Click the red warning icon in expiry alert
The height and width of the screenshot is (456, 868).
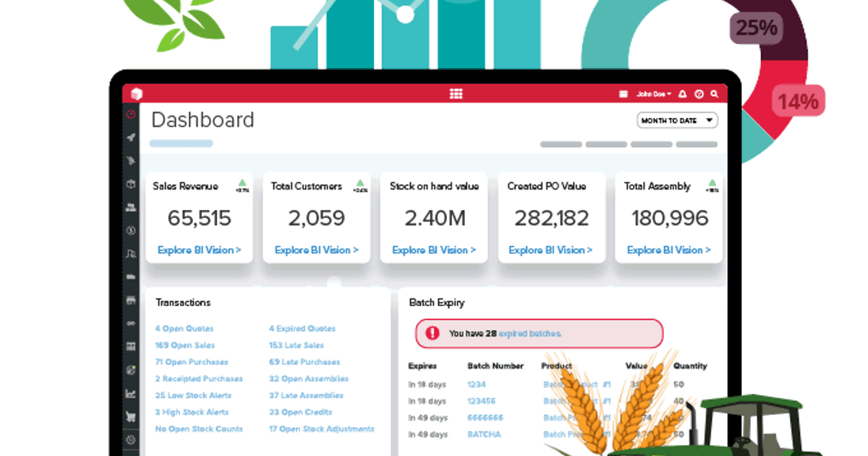(x=433, y=333)
